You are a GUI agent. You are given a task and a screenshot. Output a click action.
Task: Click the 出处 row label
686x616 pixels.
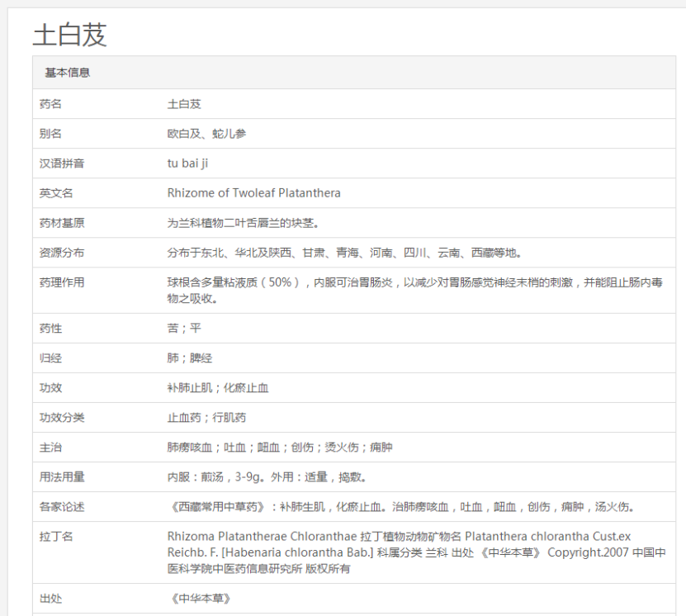[50, 599]
